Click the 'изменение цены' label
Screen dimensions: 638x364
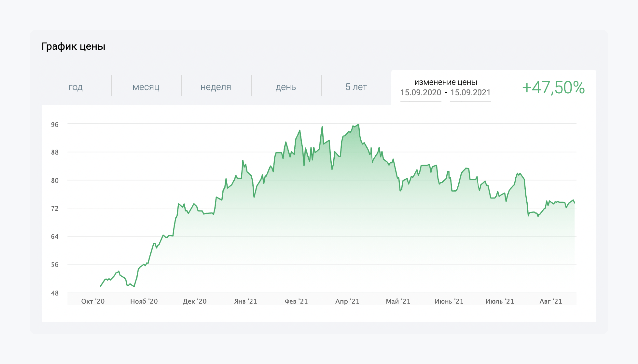tap(446, 82)
